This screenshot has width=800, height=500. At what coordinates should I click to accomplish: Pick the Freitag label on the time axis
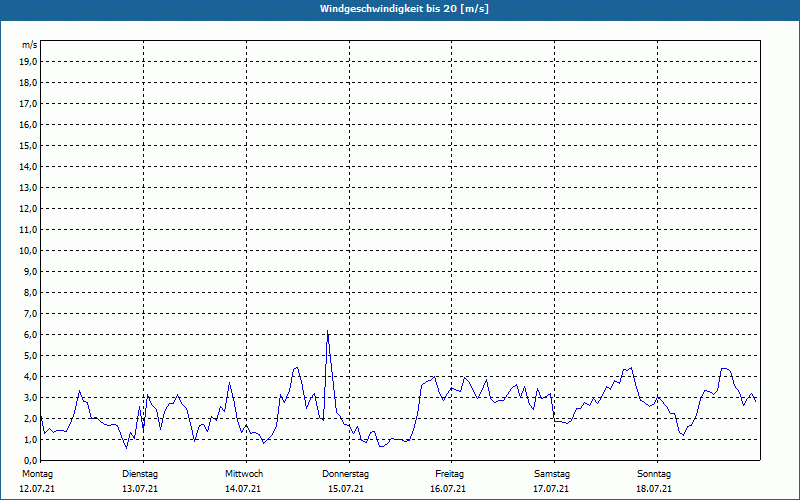(449, 473)
